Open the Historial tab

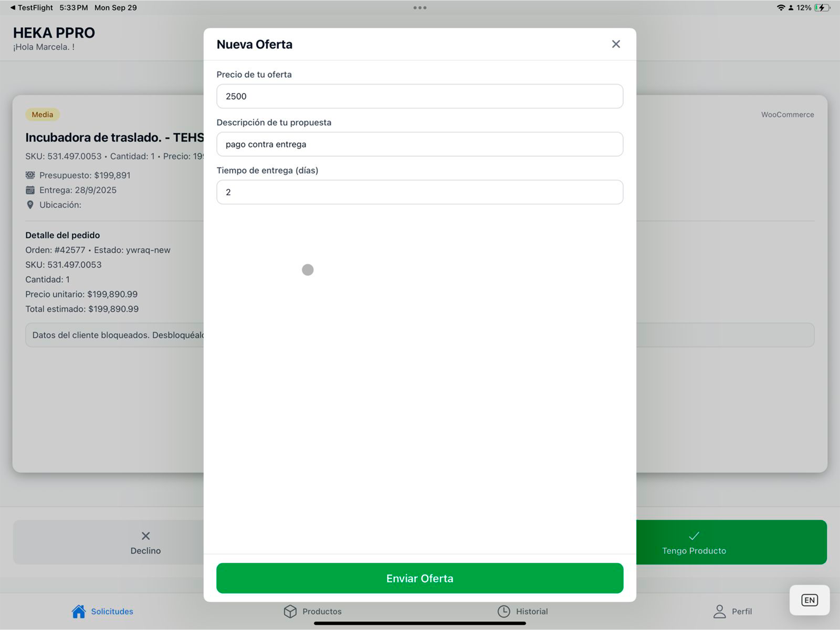tap(523, 611)
